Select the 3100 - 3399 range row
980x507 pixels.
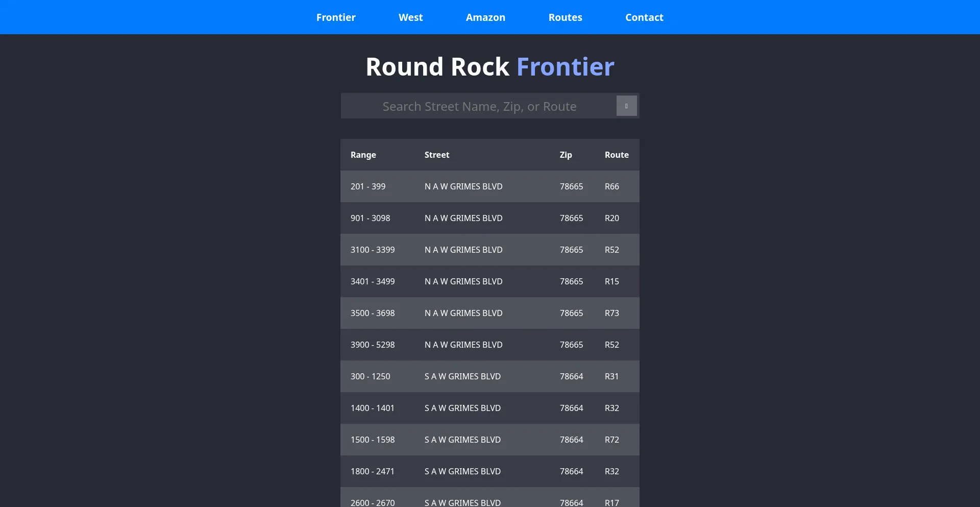(x=490, y=250)
